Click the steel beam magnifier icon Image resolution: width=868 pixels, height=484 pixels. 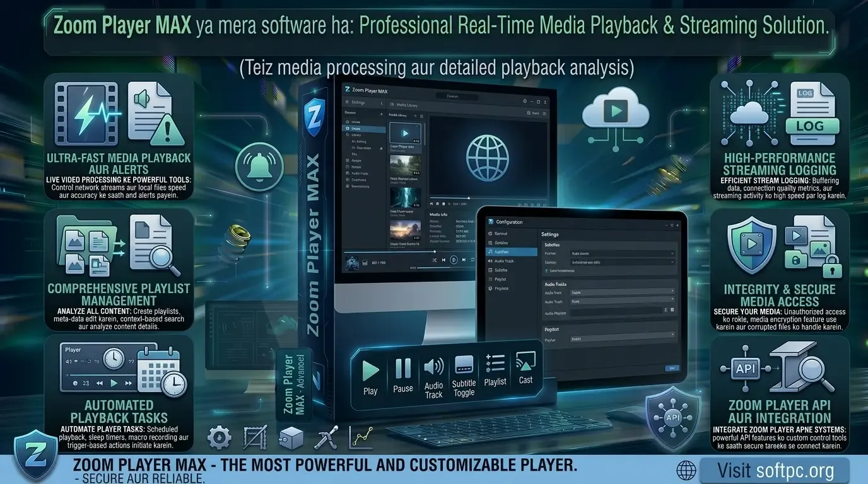tap(803, 367)
